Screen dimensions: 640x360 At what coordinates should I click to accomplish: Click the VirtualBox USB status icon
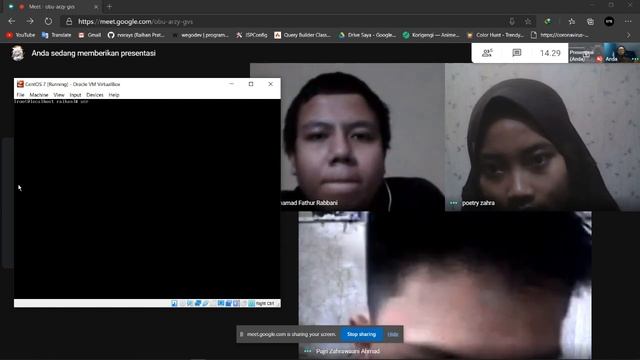pos(206,303)
